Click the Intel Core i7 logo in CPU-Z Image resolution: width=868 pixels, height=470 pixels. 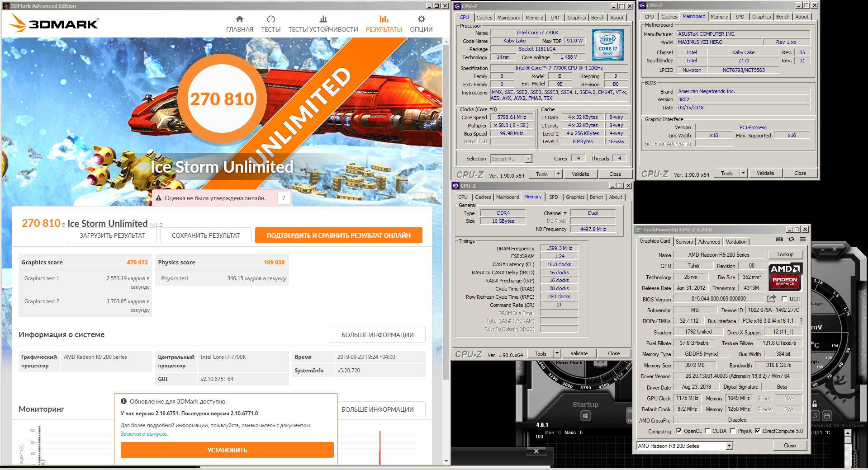(607, 45)
